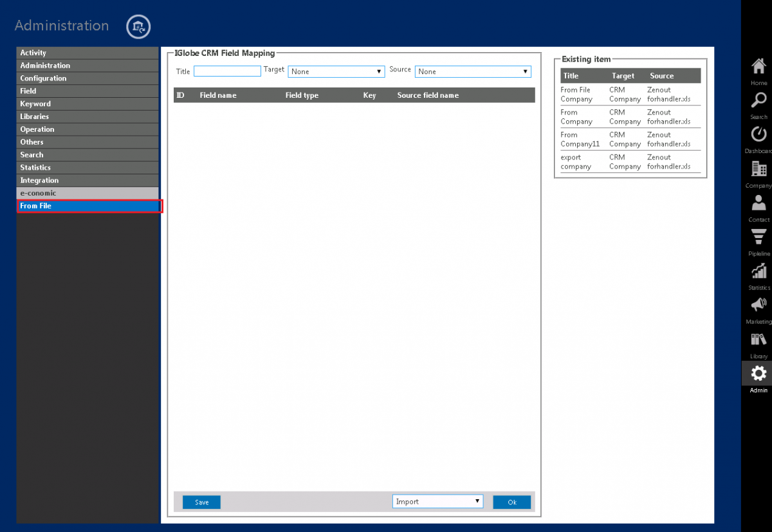Viewport: 772px width, 532px height.
Task: Open the Statistics chart icon
Action: (x=758, y=271)
